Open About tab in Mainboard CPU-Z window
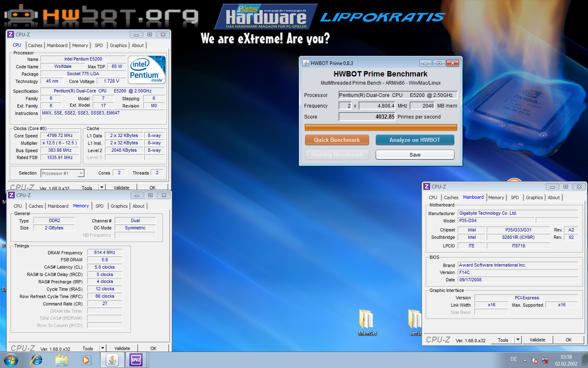 pyautogui.click(x=554, y=197)
